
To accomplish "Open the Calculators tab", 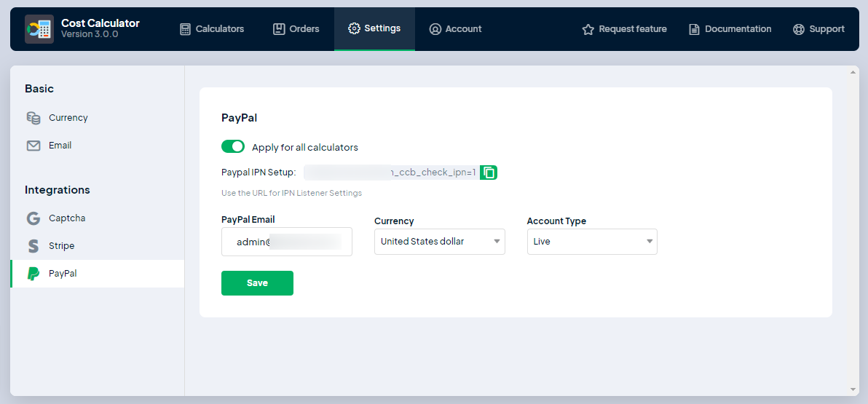I will point(212,29).
